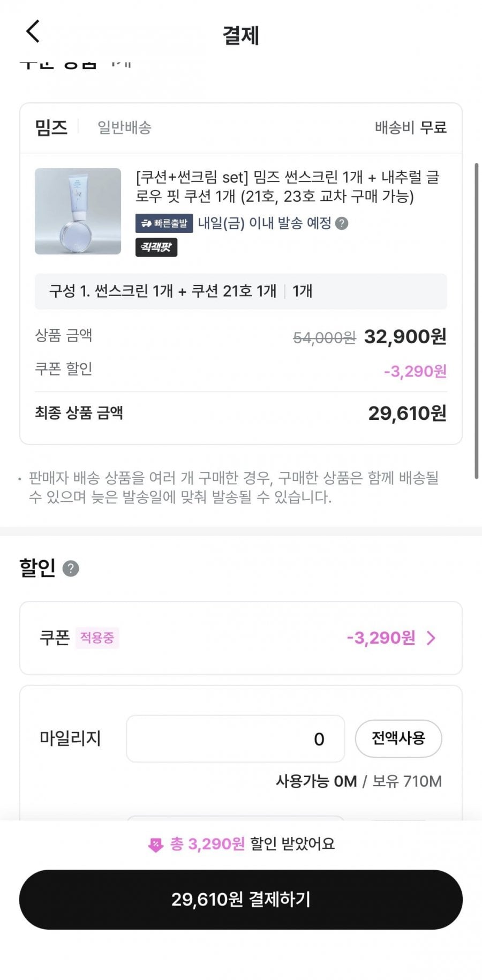
Task: Select the 구성 1 option row
Action: 240,291
